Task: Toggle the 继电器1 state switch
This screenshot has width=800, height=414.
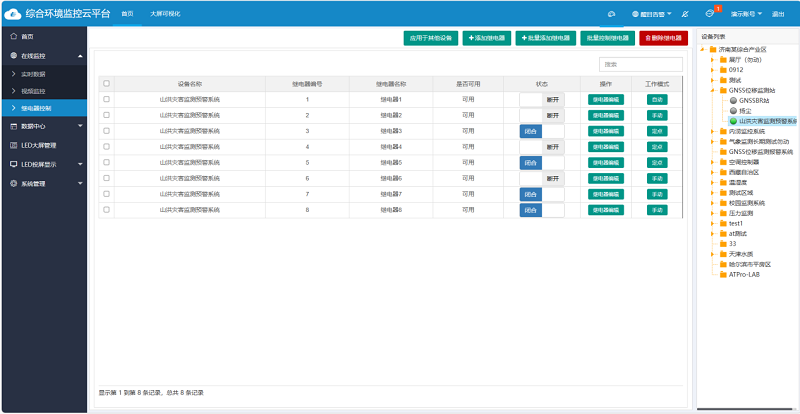Action: coord(542,100)
